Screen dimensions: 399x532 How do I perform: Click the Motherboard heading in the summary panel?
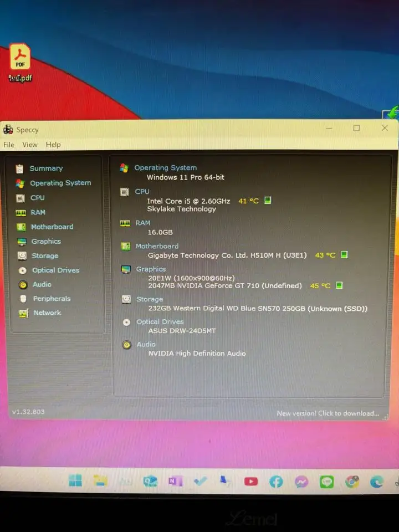pyautogui.click(x=157, y=246)
